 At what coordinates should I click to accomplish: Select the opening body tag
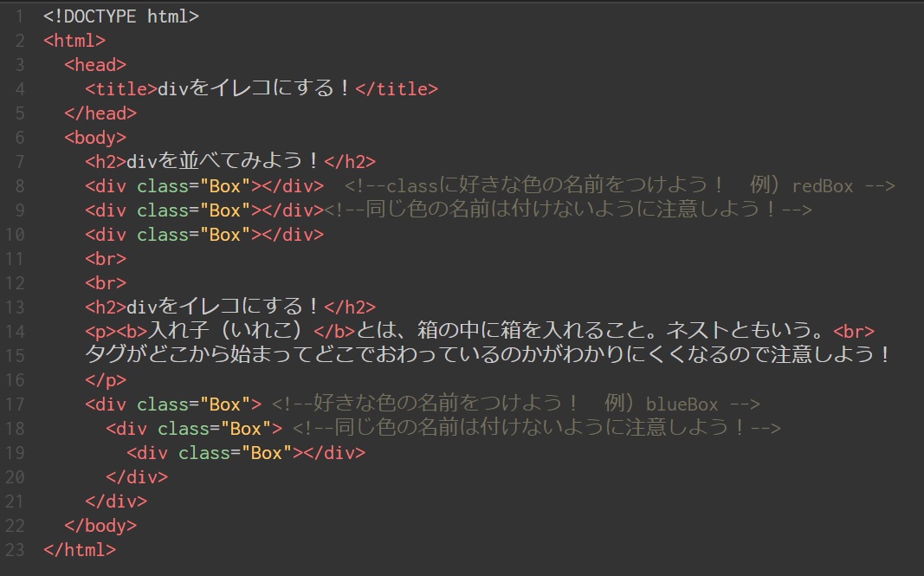tap(95, 137)
